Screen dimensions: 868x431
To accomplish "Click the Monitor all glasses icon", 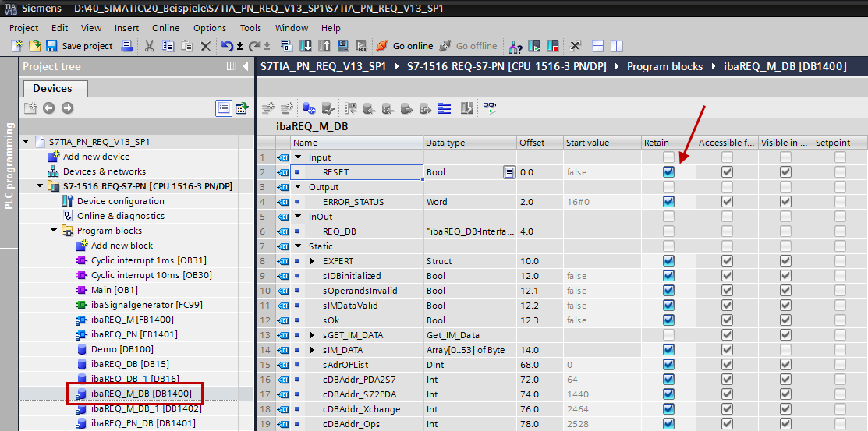I will 490,108.
